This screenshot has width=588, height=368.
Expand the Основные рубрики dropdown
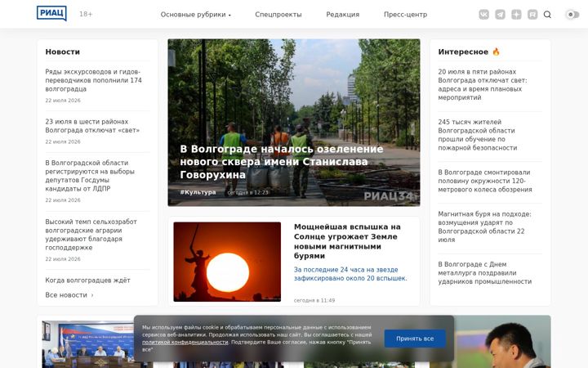tap(196, 14)
